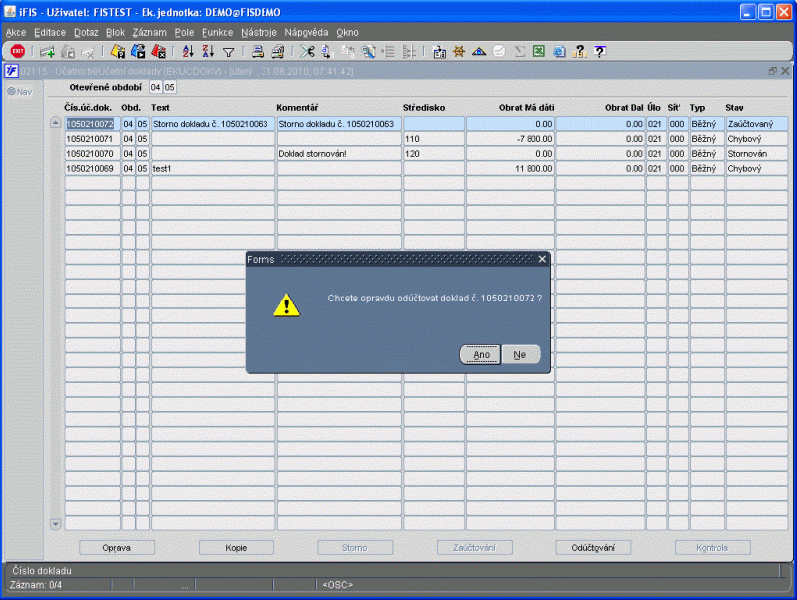Open the Blok menu

pos(115,33)
